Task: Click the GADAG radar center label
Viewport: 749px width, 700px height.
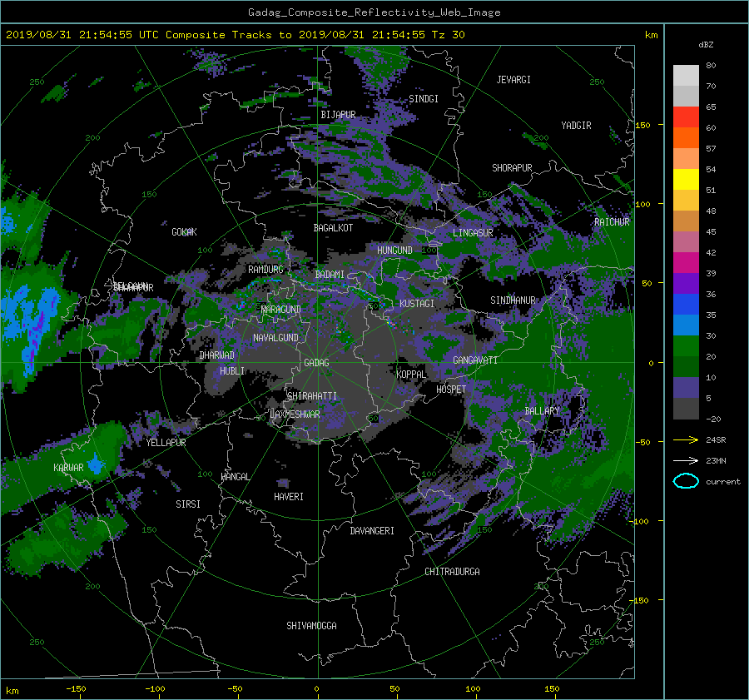Action: [316, 363]
